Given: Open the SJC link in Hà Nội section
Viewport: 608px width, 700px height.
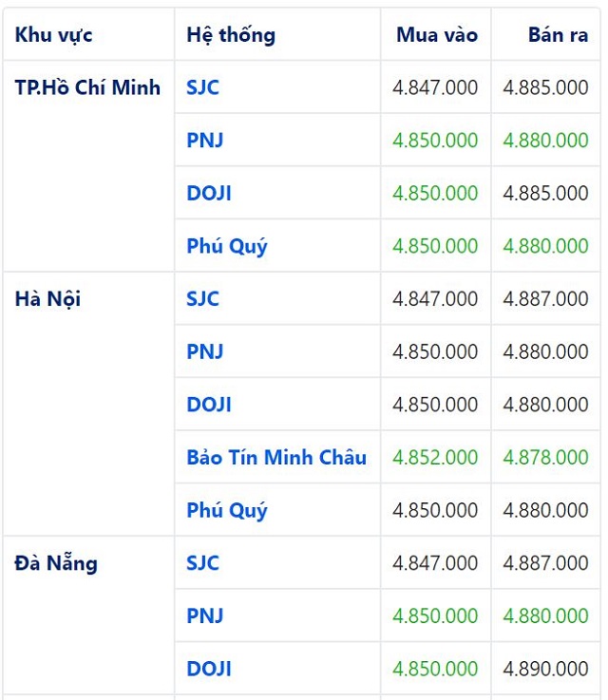Looking at the screenshot, I should point(202,298).
